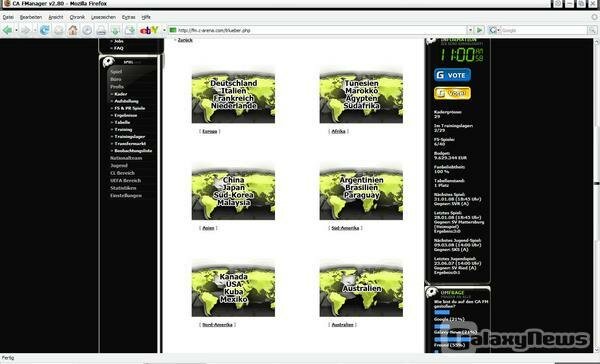Select Büro in the sidebar menu
The width and height of the screenshot is (600, 364).
[x=116, y=79]
